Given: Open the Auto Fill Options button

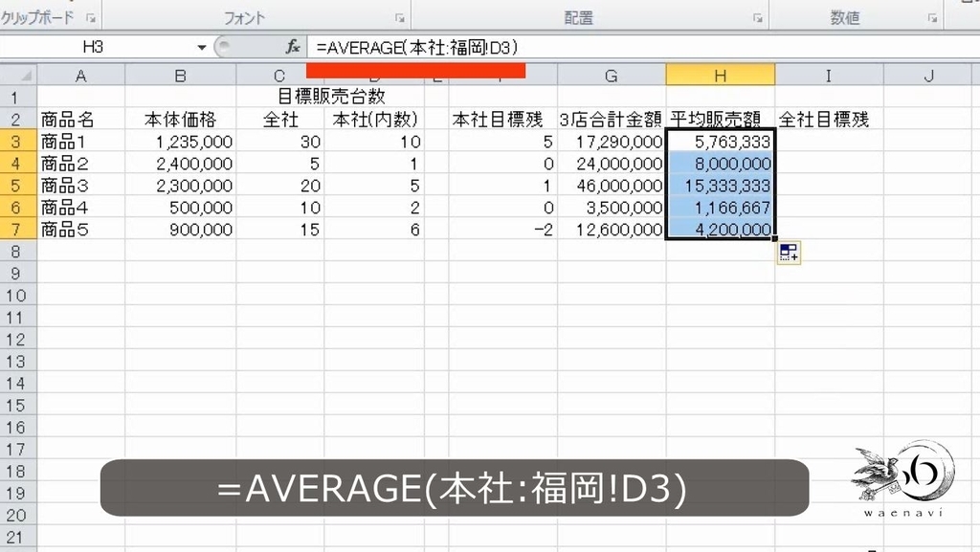Looking at the screenshot, I should point(789,253).
